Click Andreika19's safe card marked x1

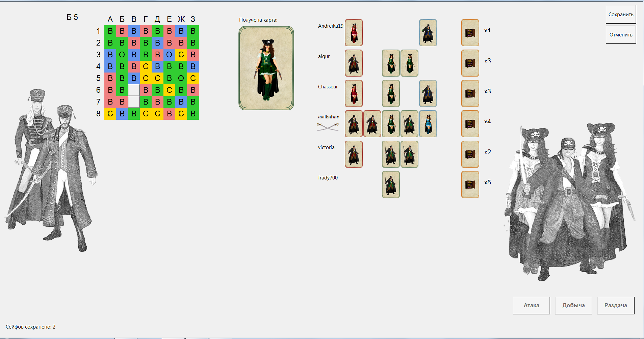click(x=470, y=33)
